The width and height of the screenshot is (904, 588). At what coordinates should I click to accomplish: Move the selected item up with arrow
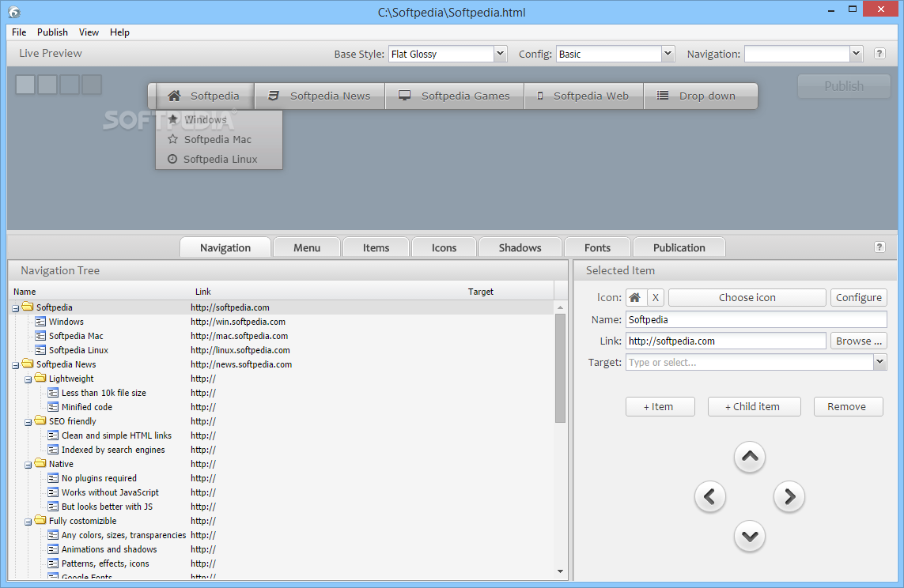click(x=750, y=458)
